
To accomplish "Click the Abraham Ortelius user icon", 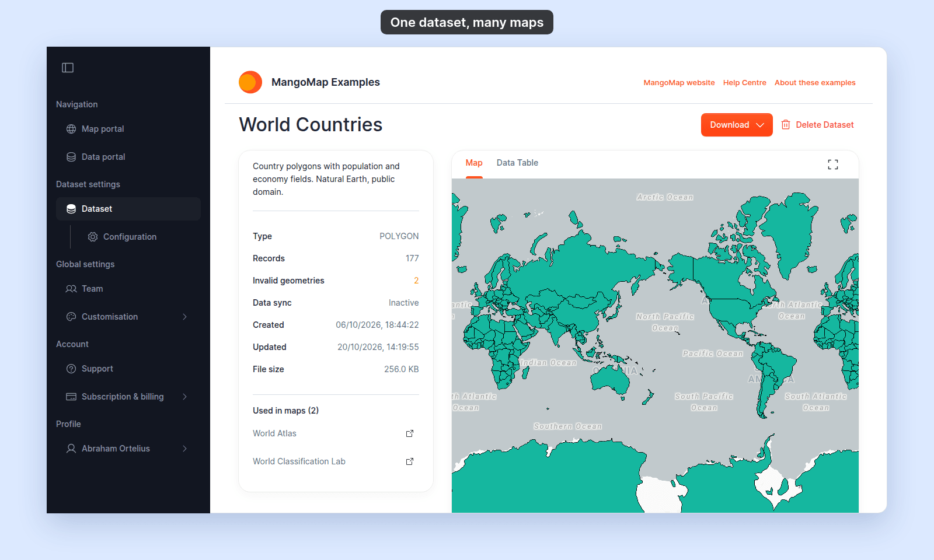I will 71,449.
